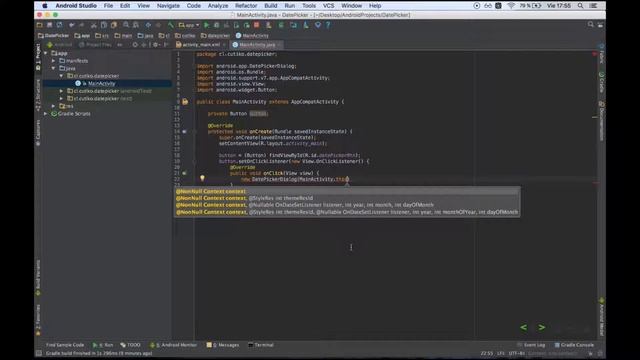640x360 pixels.
Task: Open the TODO tool window
Action: tap(131, 345)
